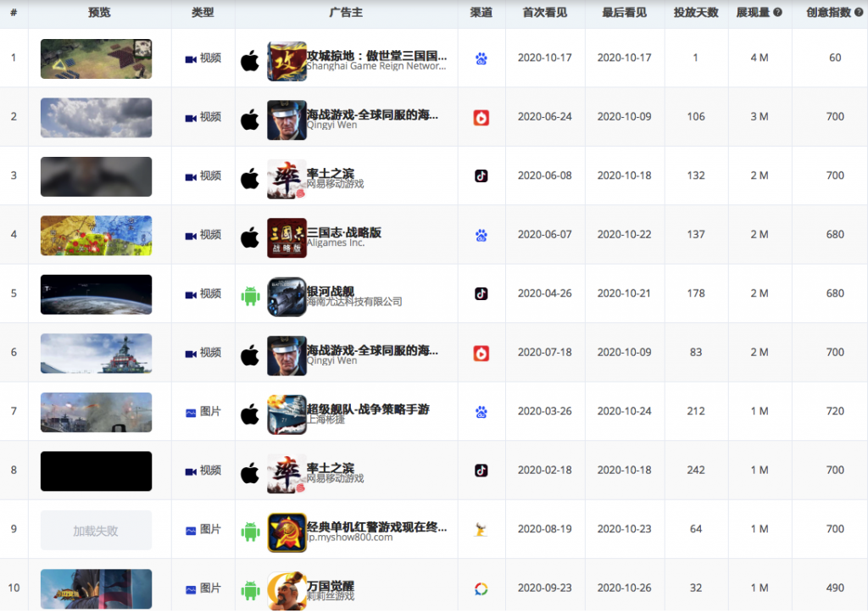Viewport: 868px width, 613px height.
Task: Click the 银河战舰 game app icon
Action: pos(287,296)
